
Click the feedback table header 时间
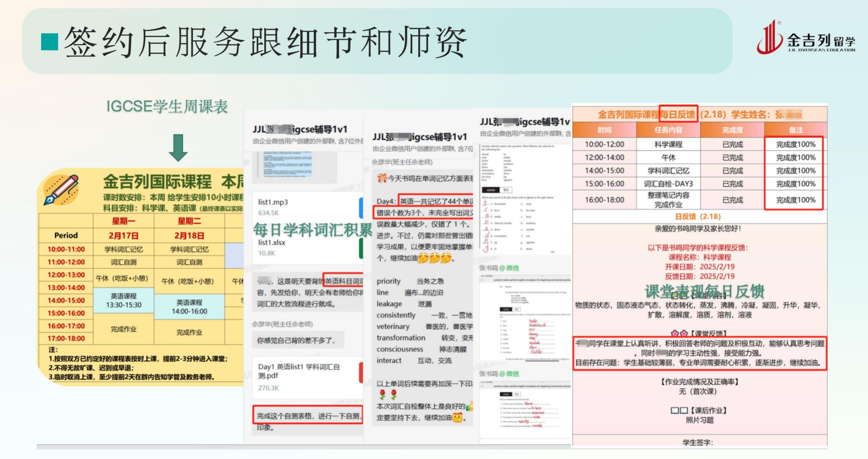[x=604, y=130]
